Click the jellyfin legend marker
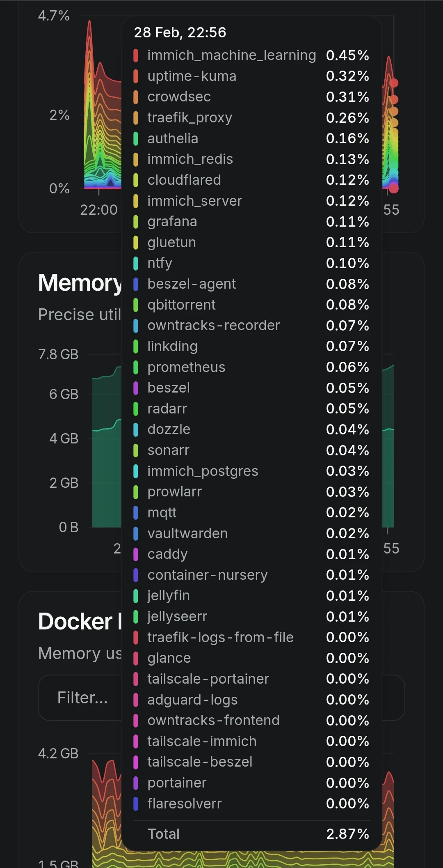Image resolution: width=443 pixels, height=868 pixels. click(x=137, y=596)
